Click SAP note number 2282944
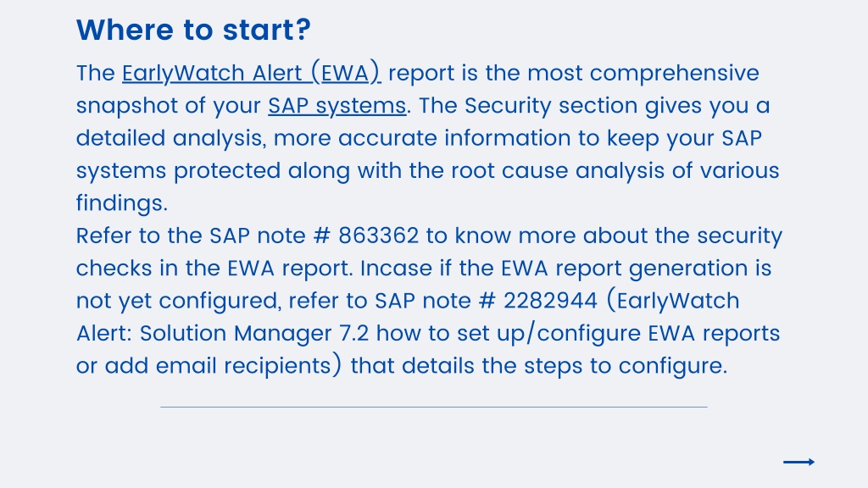The height and width of the screenshot is (488, 868). click(550, 301)
